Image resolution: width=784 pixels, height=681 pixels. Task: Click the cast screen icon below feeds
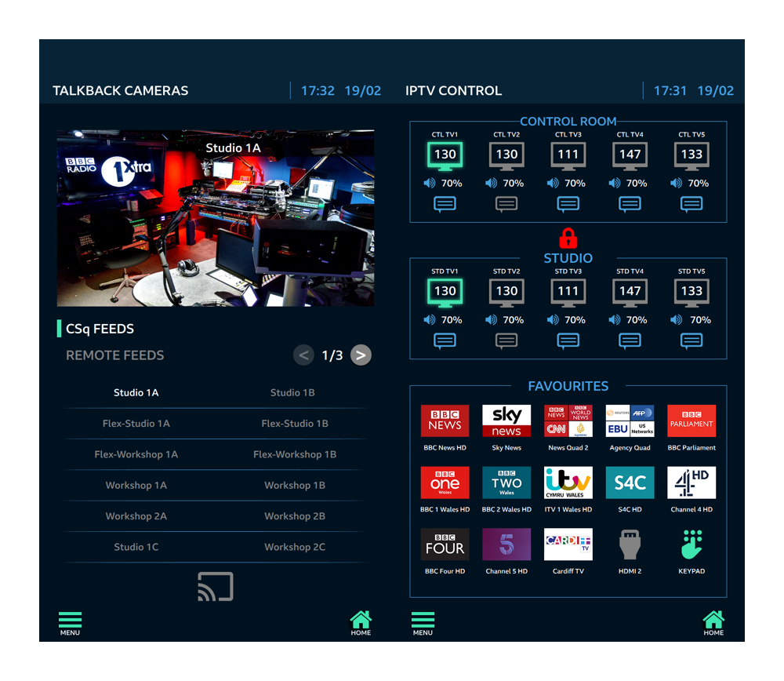tap(215, 587)
